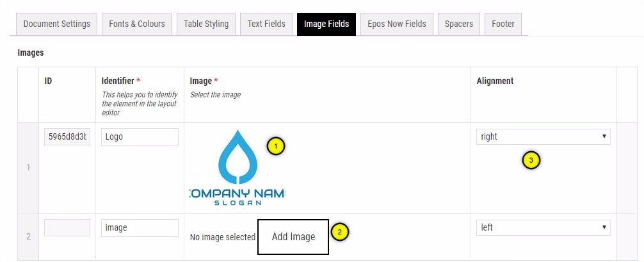Open the alignment dropdown set to right
This screenshot has width=644, height=262.
543,136
